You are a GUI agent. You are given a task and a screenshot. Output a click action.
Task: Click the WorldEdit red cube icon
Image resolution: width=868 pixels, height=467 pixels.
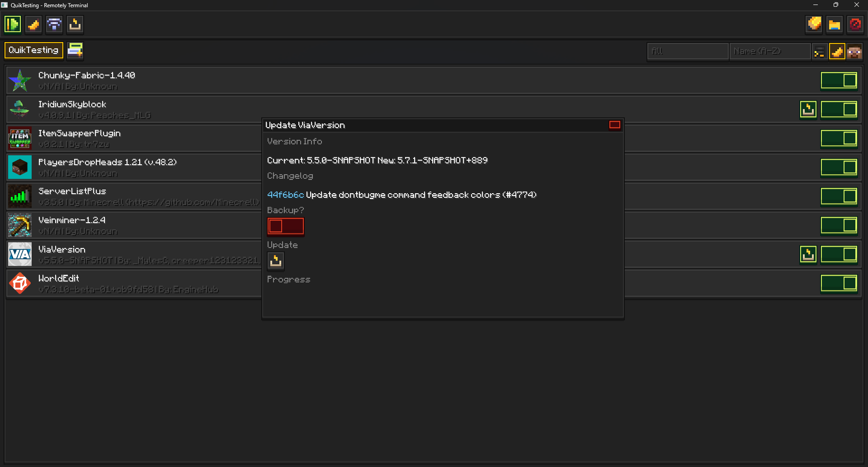click(20, 283)
